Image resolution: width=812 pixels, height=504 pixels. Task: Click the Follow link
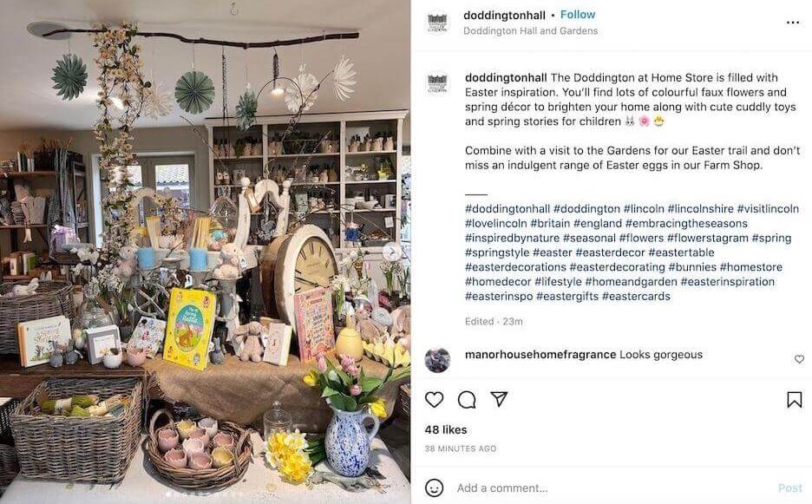pyautogui.click(x=578, y=15)
